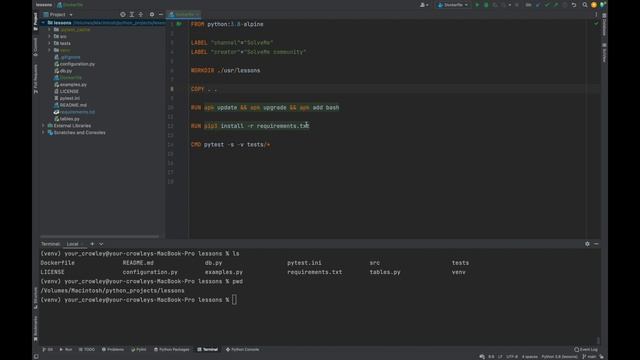Add a new terminal session with the plus icon
Image resolution: width=640 pixels, height=360 pixels.
pyautogui.click(x=92, y=244)
